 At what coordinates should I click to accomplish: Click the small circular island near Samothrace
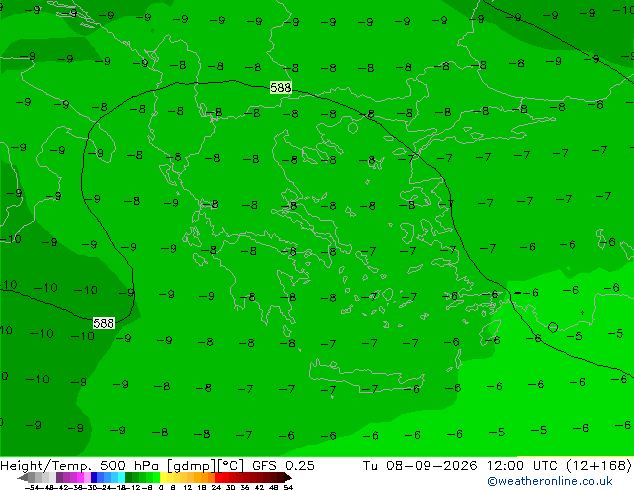[353, 128]
